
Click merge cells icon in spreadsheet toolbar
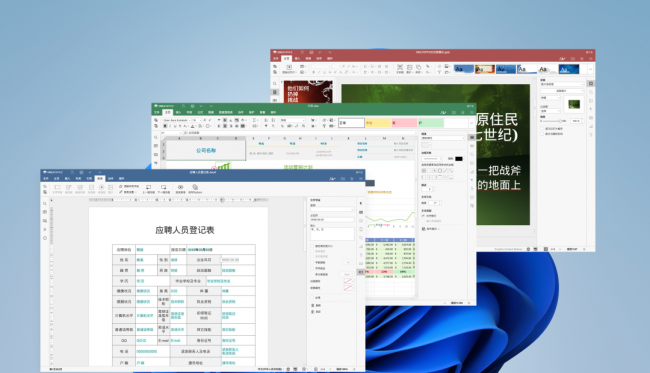point(243,126)
